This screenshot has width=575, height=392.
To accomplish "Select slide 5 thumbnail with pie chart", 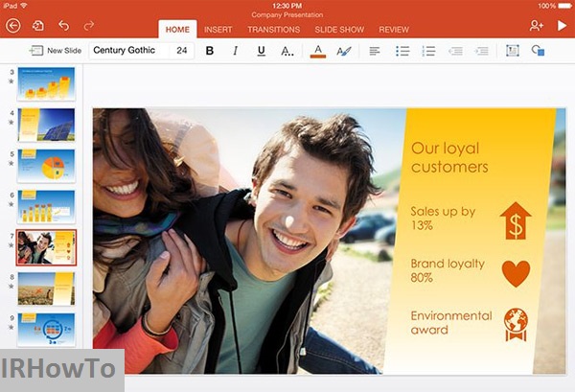I will coord(46,166).
